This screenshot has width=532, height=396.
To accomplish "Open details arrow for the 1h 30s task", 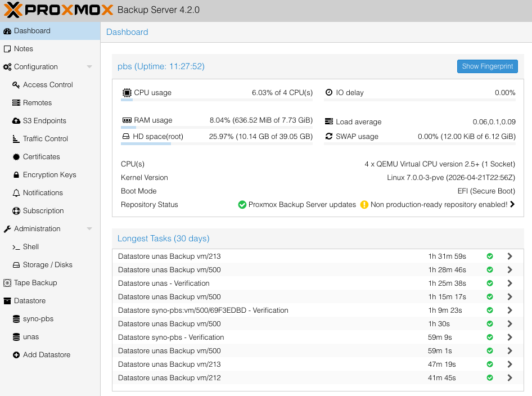I will (510, 324).
